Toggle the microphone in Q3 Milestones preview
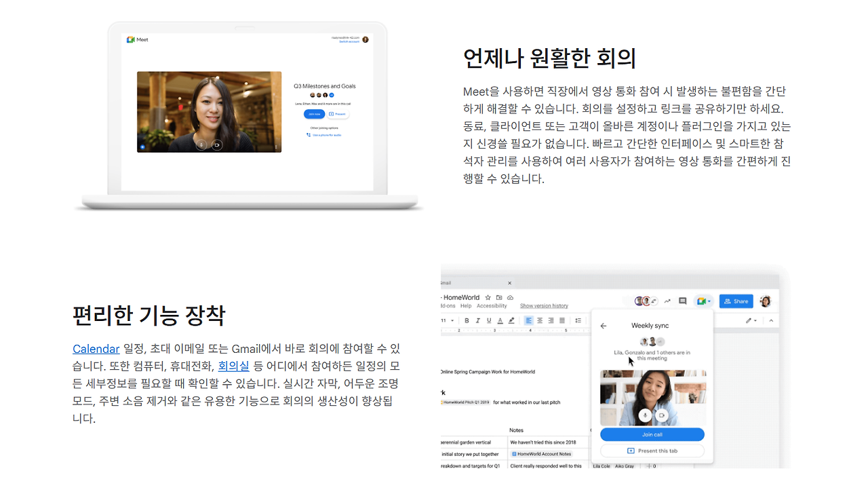This screenshot has height=494, width=868. coord(201,145)
